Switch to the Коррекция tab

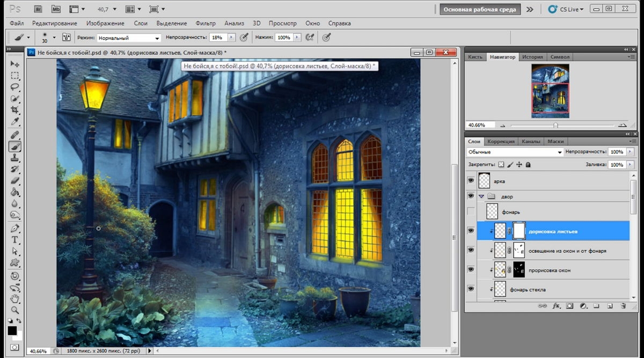coord(501,142)
